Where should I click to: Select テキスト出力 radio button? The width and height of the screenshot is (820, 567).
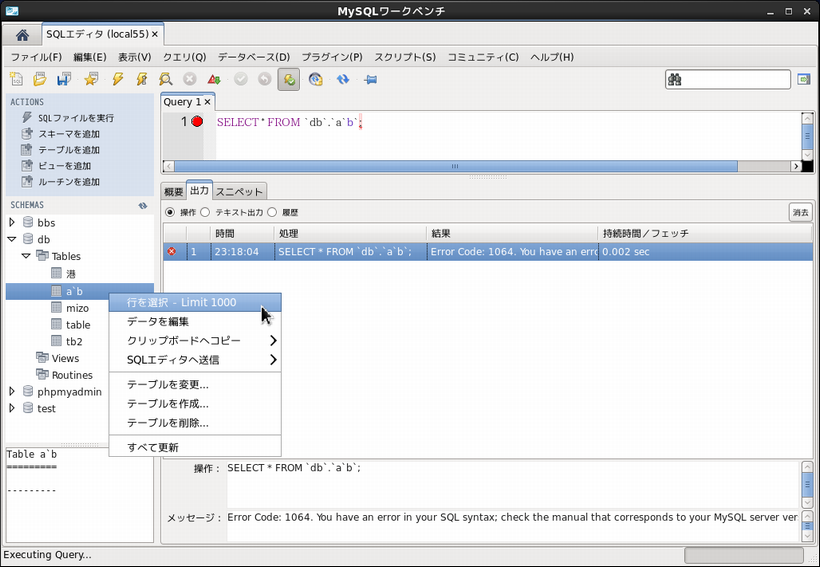coord(205,212)
